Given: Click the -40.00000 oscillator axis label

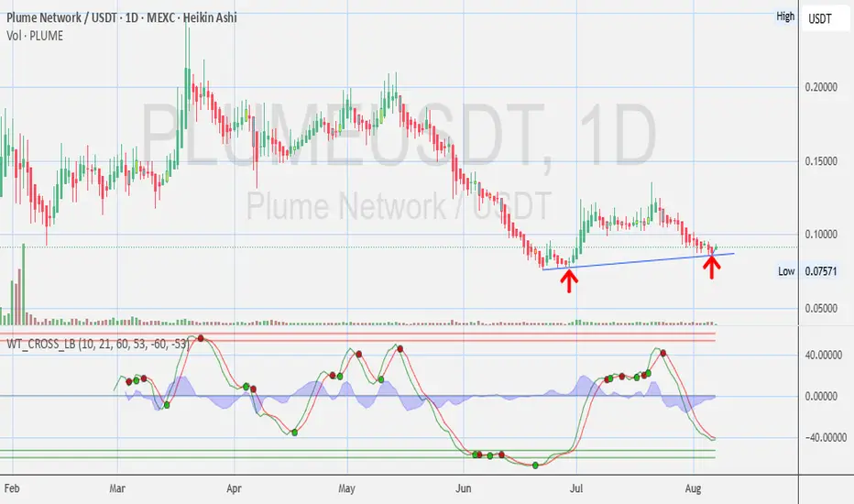Looking at the screenshot, I should (825, 437).
